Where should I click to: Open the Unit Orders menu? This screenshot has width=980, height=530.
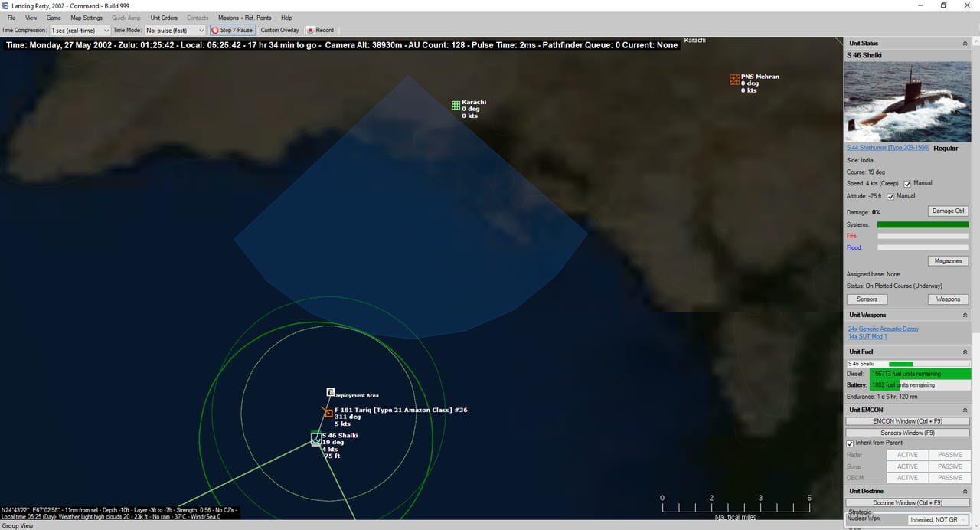click(x=164, y=18)
